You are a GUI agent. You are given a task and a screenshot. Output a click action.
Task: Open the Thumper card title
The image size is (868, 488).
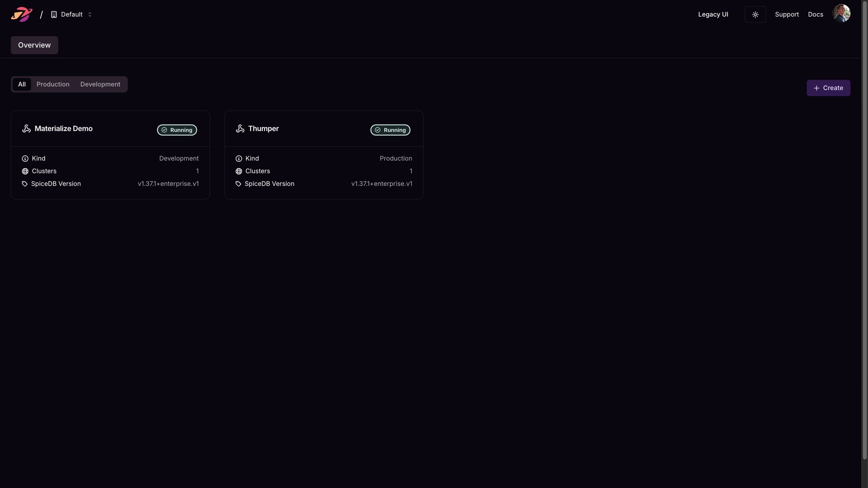pos(263,129)
